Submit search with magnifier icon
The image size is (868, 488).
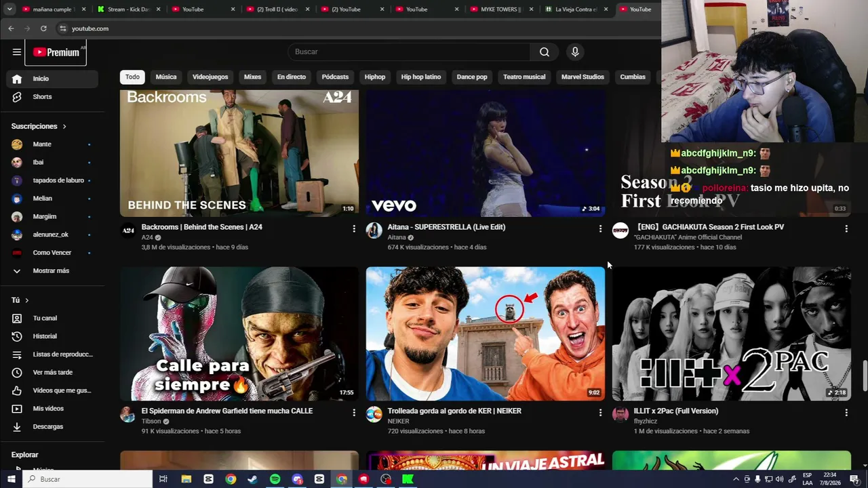pyautogui.click(x=545, y=52)
